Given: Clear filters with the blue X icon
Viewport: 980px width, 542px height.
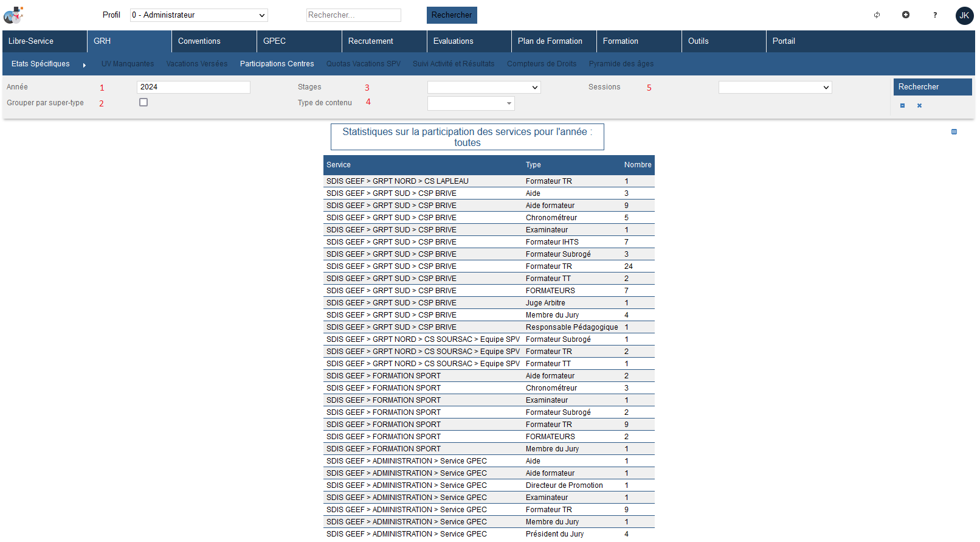Looking at the screenshot, I should [919, 106].
